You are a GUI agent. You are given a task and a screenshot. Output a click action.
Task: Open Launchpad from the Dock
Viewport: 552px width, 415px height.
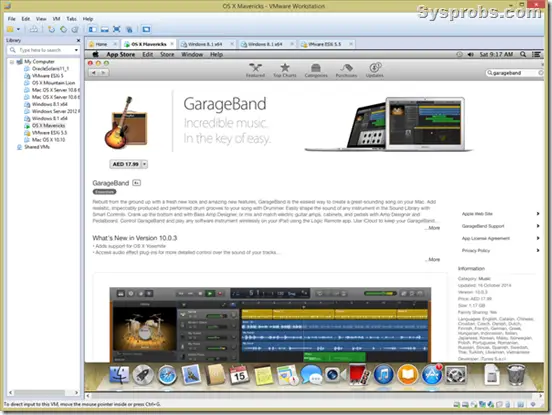click(143, 375)
